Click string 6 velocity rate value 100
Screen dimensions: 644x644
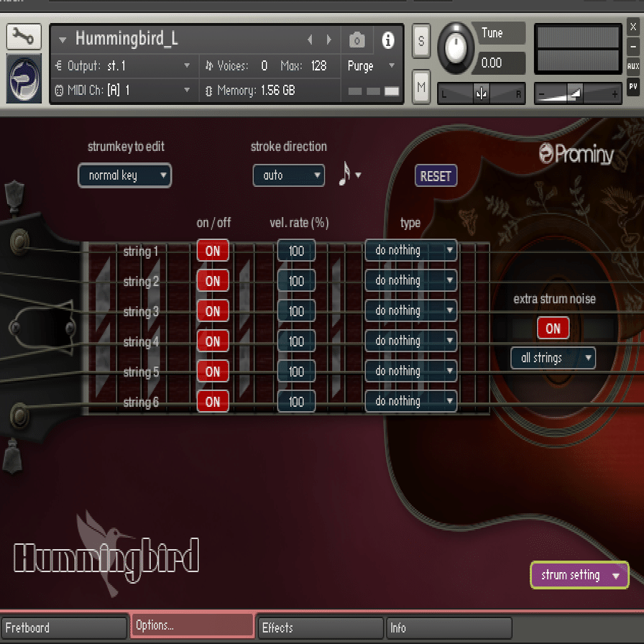(296, 402)
